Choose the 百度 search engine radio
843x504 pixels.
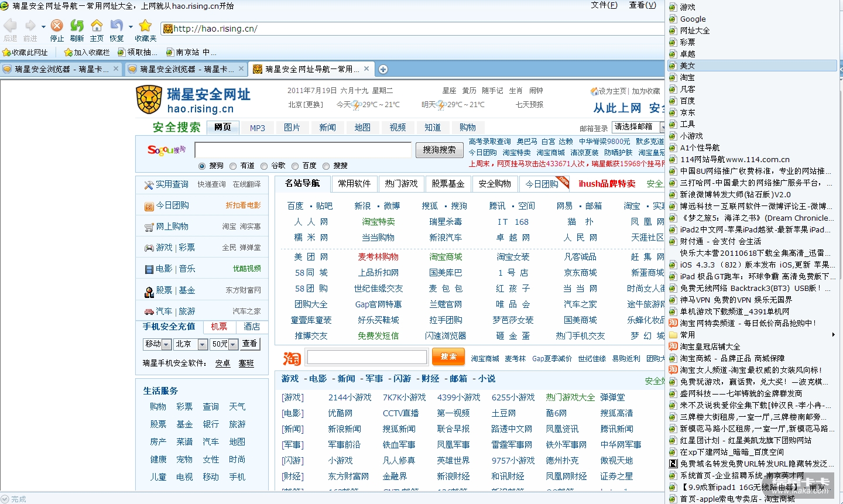tap(295, 166)
